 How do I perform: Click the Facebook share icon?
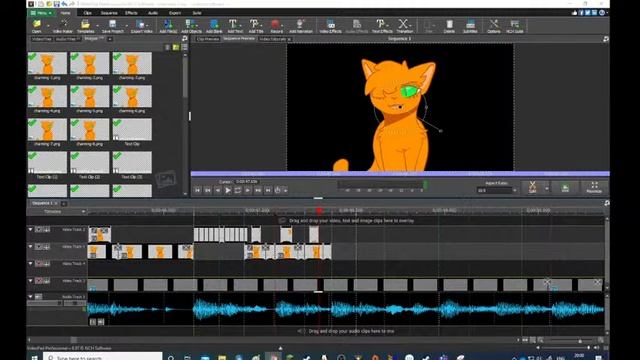(581, 13)
